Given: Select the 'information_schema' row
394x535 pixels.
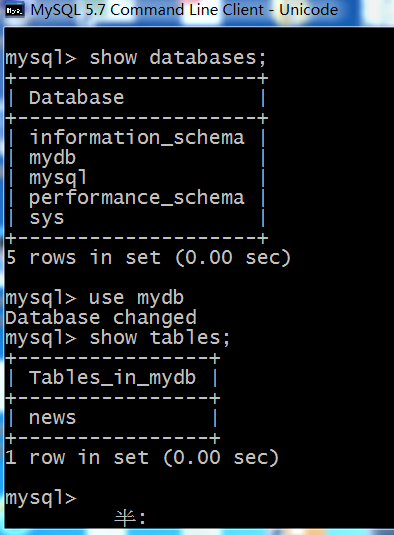Looking at the screenshot, I should (137, 138).
